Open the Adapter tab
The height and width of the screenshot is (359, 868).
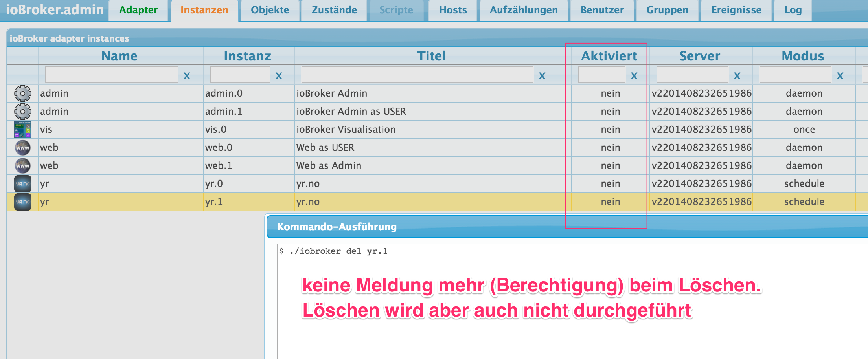138,10
